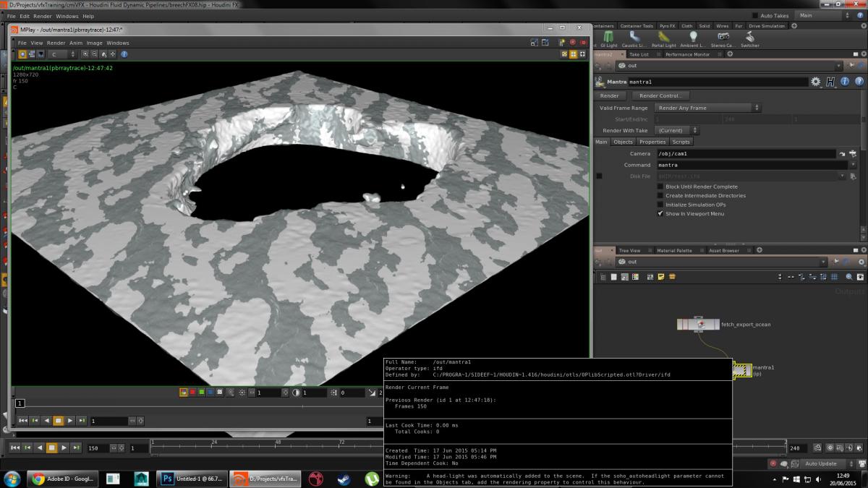Toggle green channel display in MPlay
This screenshot has height=488, width=868.
tap(201, 393)
